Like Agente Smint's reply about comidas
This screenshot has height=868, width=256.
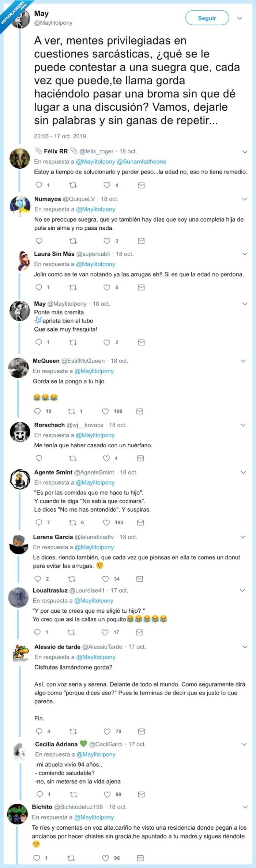(106, 522)
